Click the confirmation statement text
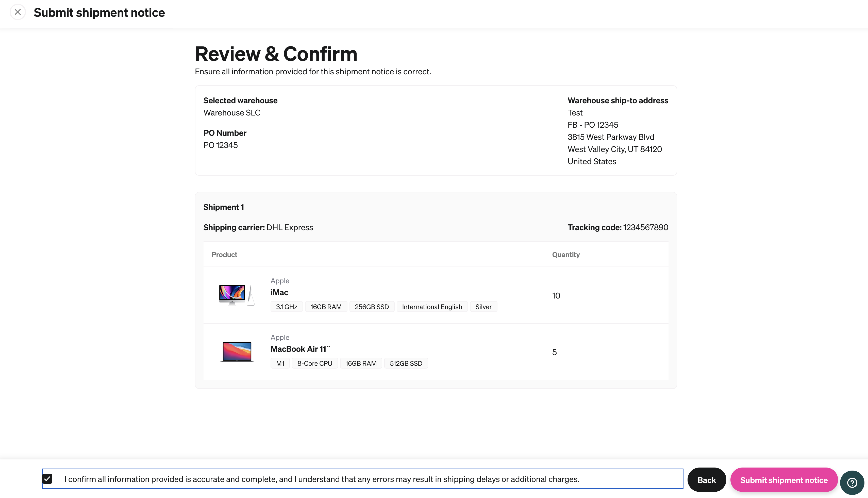The image size is (868, 498). pyautogui.click(x=322, y=479)
